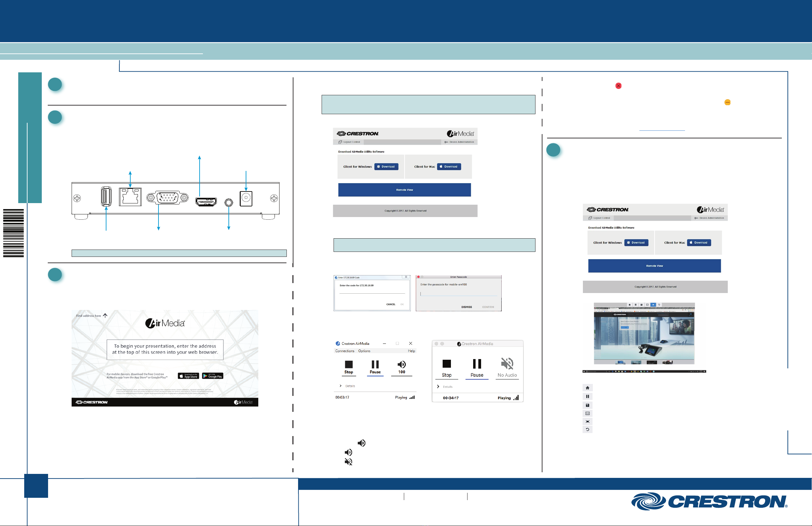The image size is (812, 526).
Task: Click CONFIRM in the Enter Passcode dialog
Action: click(488, 307)
